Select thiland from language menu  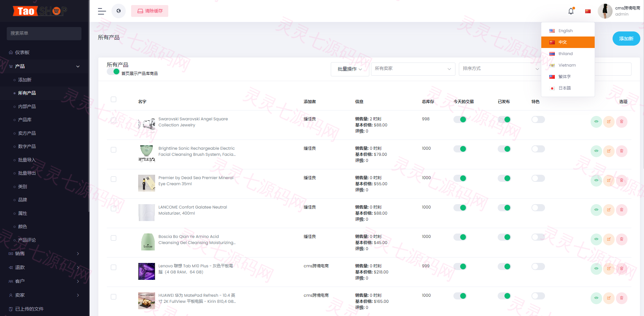(x=568, y=54)
